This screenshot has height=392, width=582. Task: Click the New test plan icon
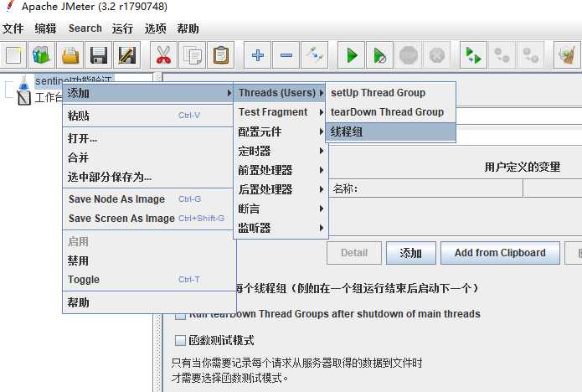tap(13, 55)
